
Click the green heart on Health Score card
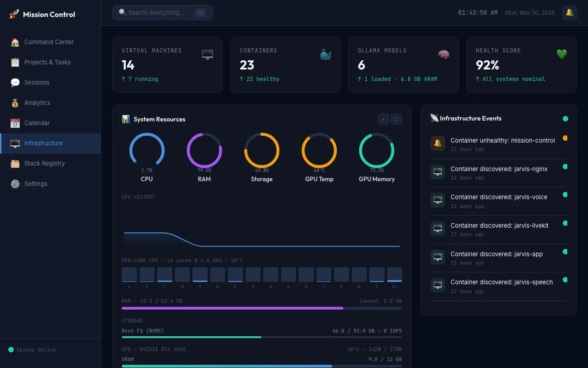562,54
